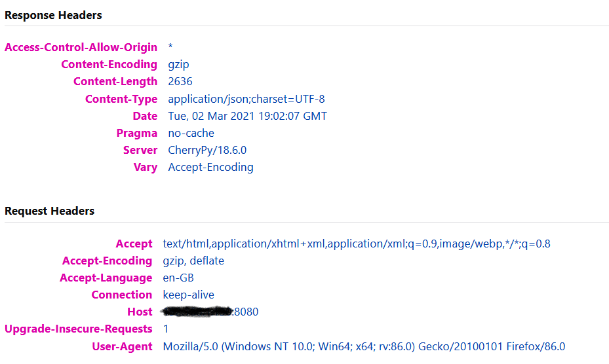Click the Accept-Language header name
Image resolution: width=609 pixels, height=364 pixels.
(106, 278)
